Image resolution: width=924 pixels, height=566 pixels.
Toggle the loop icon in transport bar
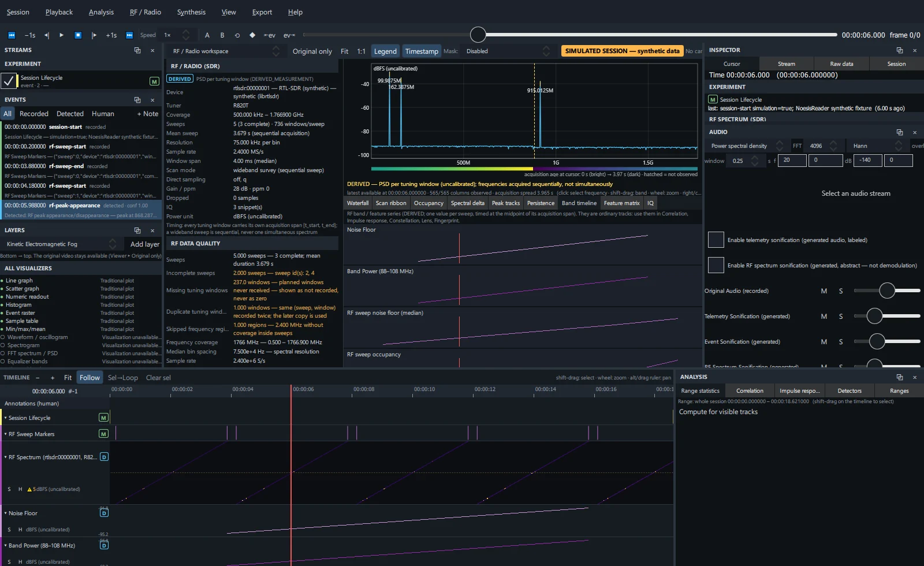[237, 35]
